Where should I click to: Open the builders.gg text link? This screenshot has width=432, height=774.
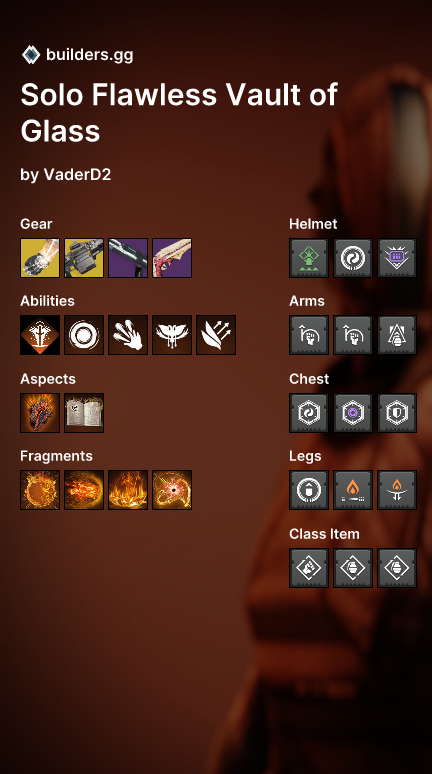pos(89,55)
